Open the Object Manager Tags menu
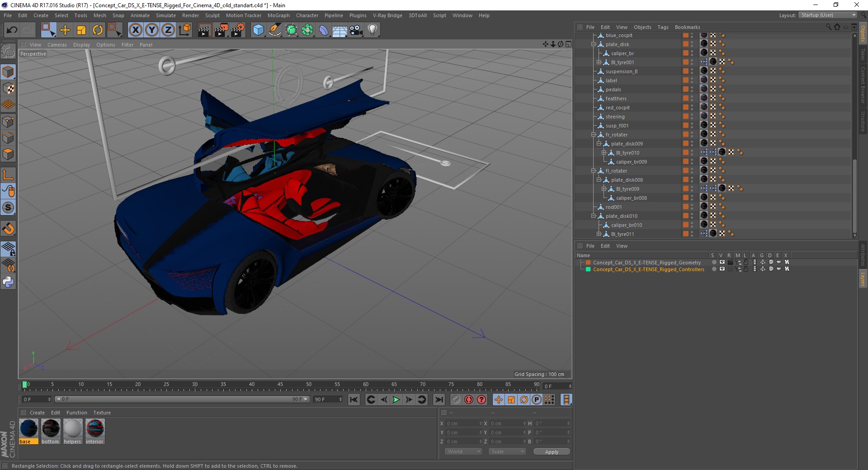Image resolution: width=868 pixels, height=470 pixels. [x=663, y=27]
